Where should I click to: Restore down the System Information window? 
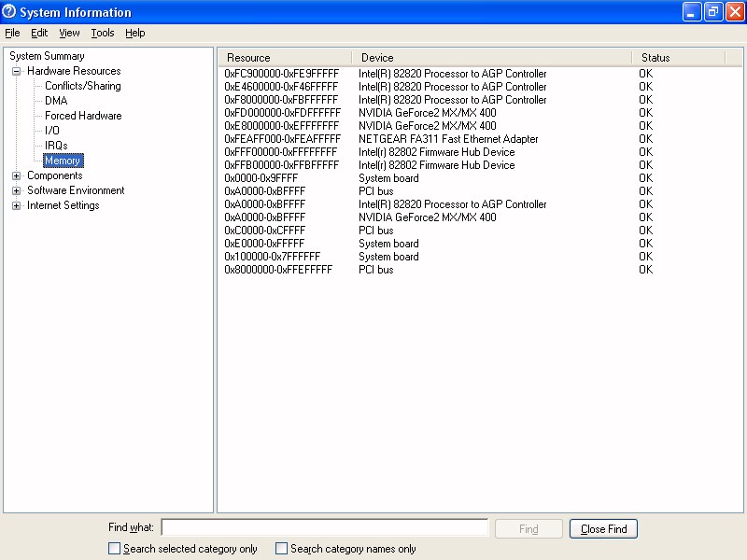pyautogui.click(x=712, y=12)
